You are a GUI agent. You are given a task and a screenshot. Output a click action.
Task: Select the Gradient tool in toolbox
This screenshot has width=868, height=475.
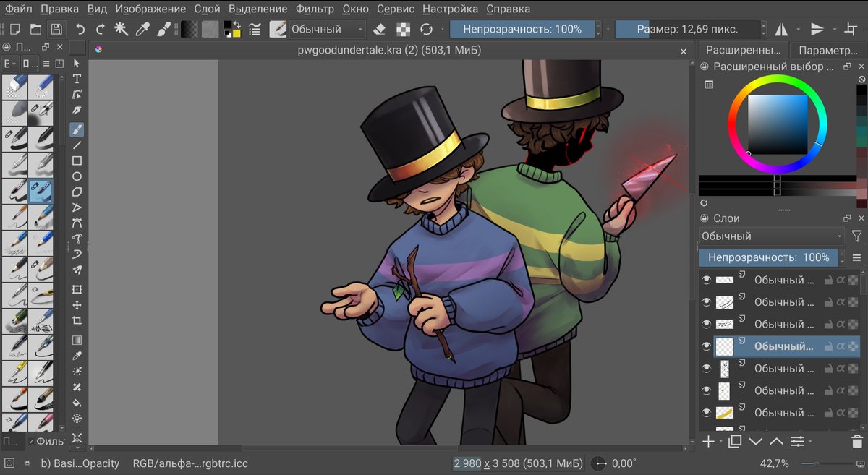77,340
